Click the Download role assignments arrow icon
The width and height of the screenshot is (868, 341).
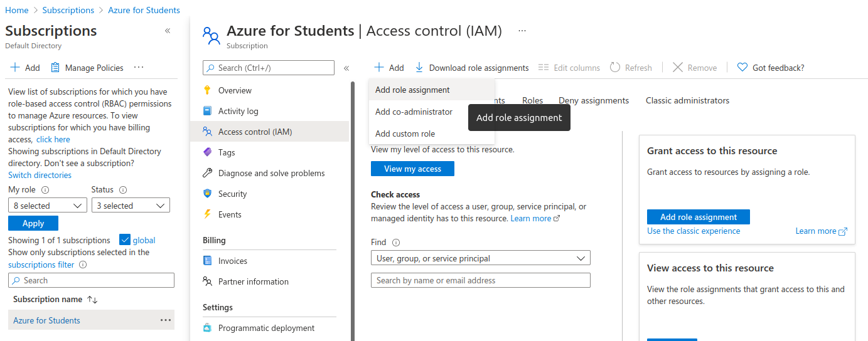click(419, 68)
